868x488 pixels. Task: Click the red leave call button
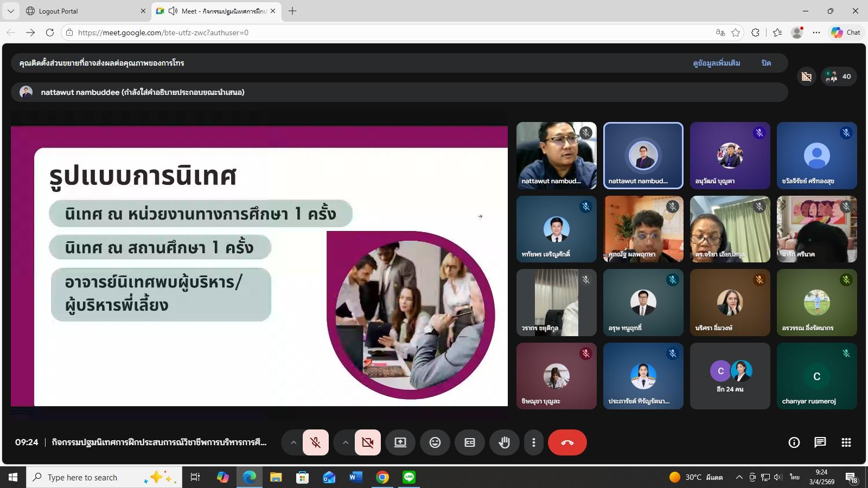(567, 442)
